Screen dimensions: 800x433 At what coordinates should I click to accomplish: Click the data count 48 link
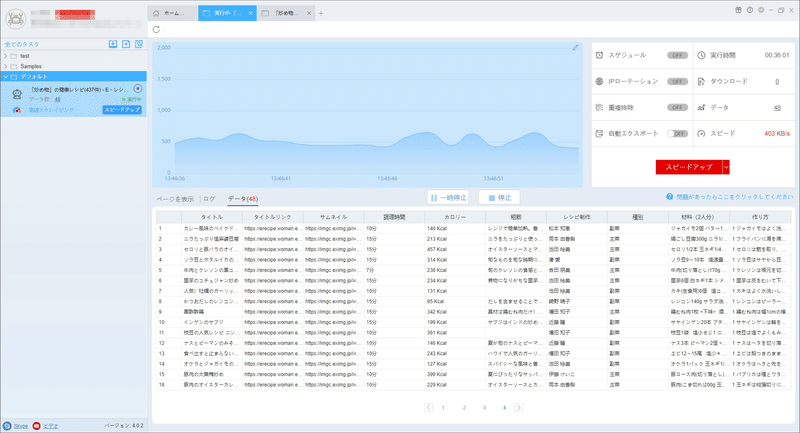point(777,108)
